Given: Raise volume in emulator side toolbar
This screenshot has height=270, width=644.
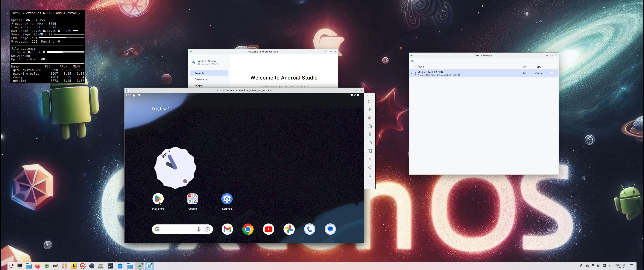Looking at the screenshot, I should tap(370, 110).
